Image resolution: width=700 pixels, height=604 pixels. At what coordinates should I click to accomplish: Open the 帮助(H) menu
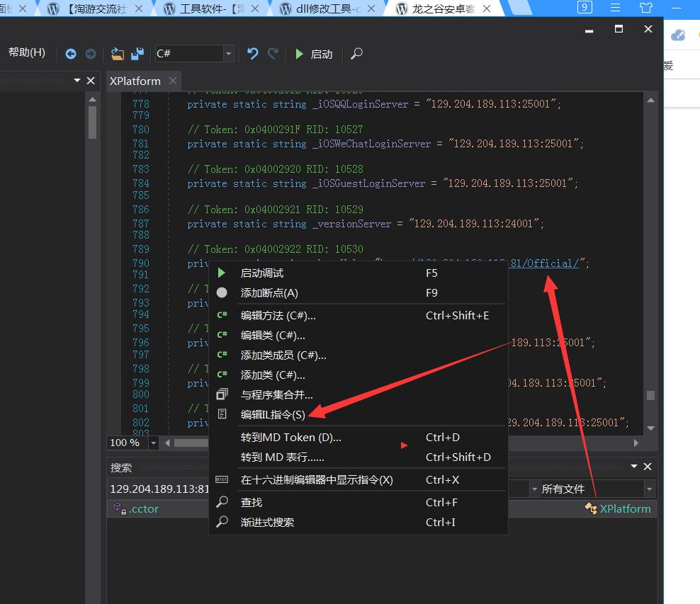tap(27, 52)
